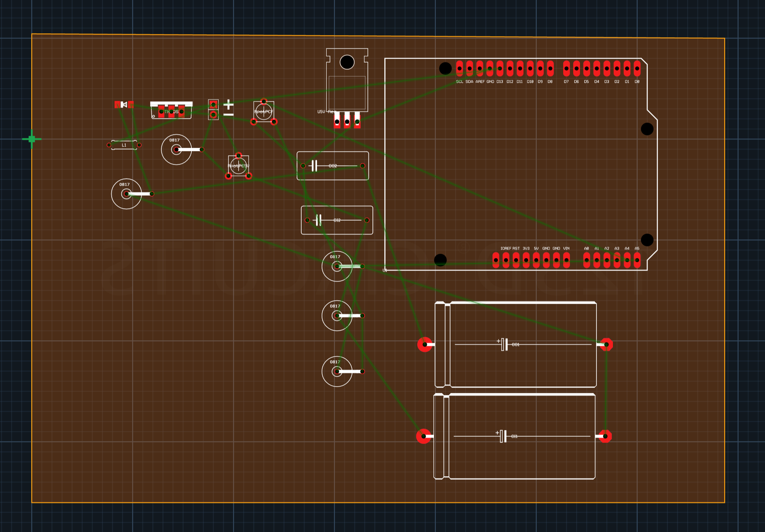The image size is (765, 532).
Task: Click the green origin crosshair marker
Action: click(x=32, y=139)
